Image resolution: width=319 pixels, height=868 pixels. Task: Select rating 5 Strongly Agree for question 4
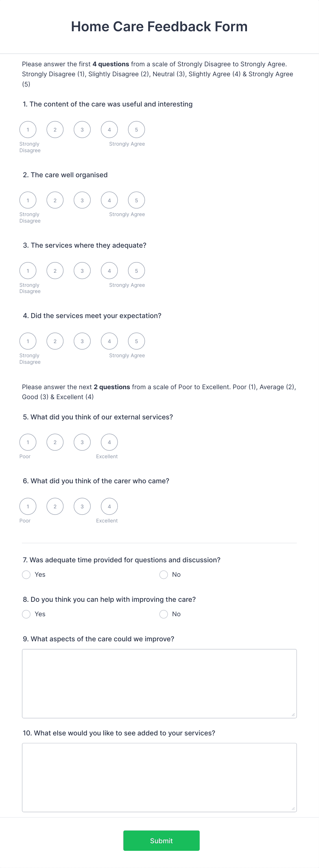[136, 341]
